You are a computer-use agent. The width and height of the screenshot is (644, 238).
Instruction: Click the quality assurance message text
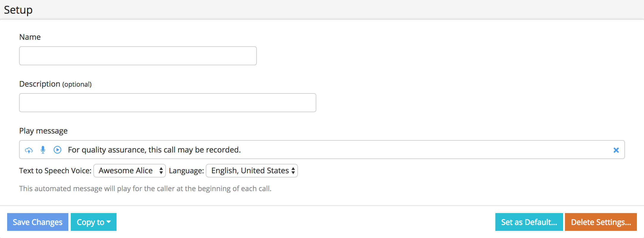coord(154,150)
